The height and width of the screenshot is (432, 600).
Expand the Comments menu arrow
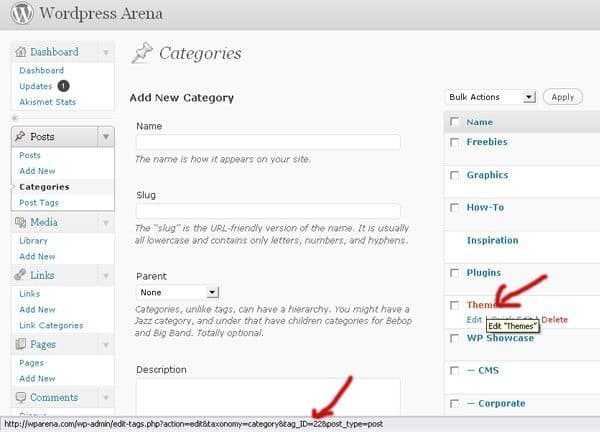pos(106,398)
